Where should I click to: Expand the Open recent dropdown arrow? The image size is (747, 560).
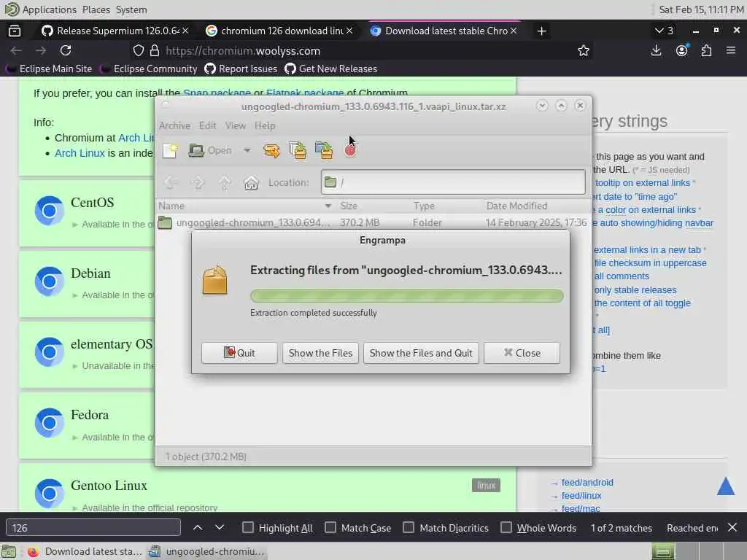pos(247,150)
